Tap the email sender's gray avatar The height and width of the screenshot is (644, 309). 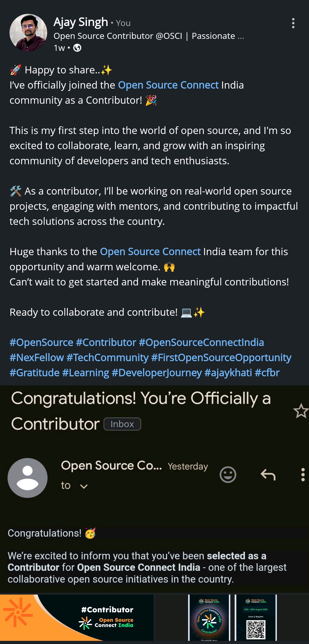pos(27,478)
